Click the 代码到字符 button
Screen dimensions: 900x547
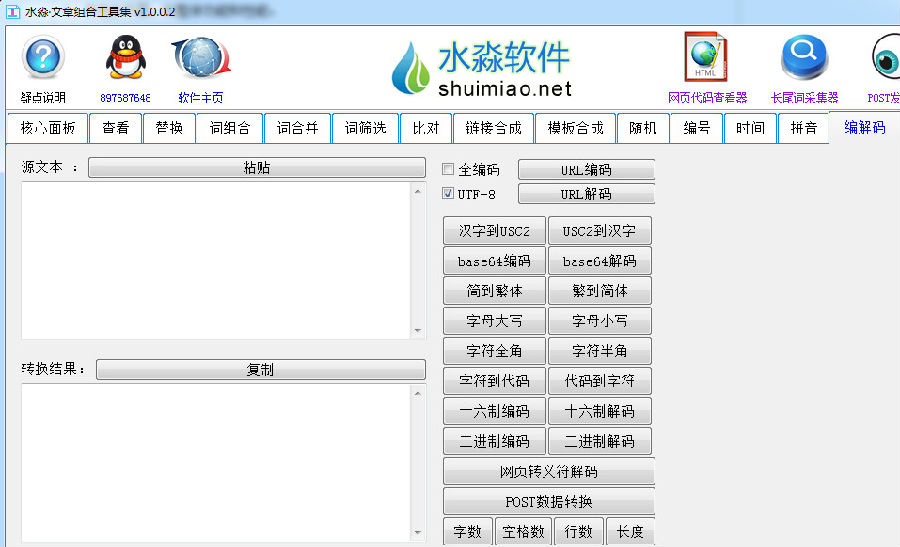point(600,381)
